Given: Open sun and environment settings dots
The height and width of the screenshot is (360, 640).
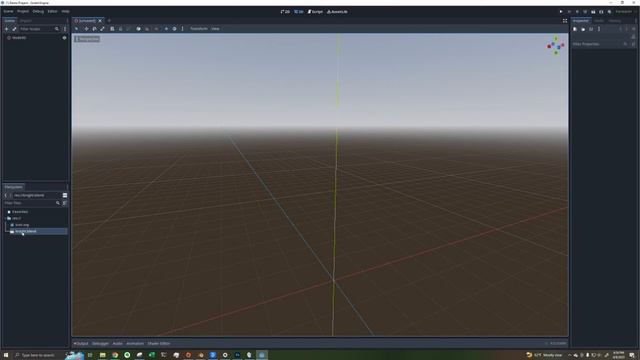Looking at the screenshot, I should point(182,29).
